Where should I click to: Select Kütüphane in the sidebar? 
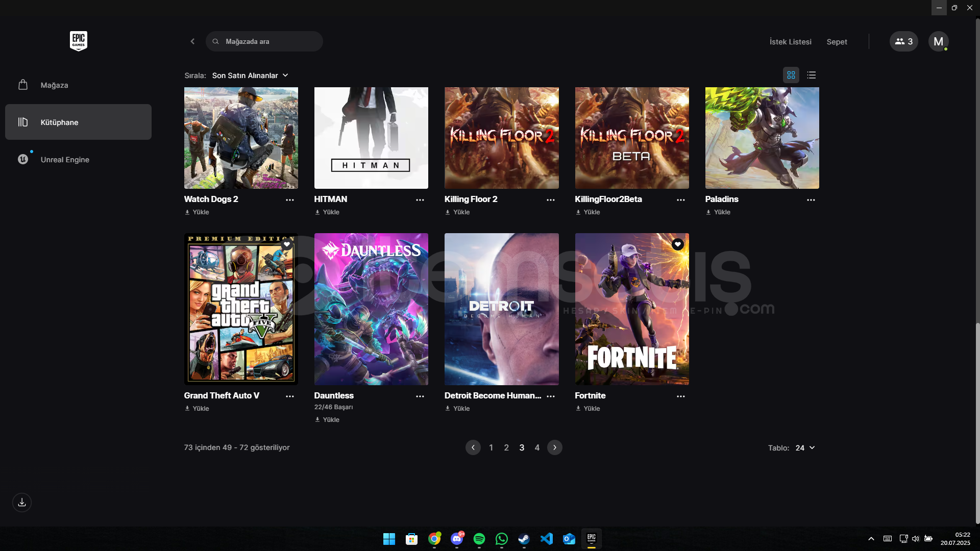[78, 122]
